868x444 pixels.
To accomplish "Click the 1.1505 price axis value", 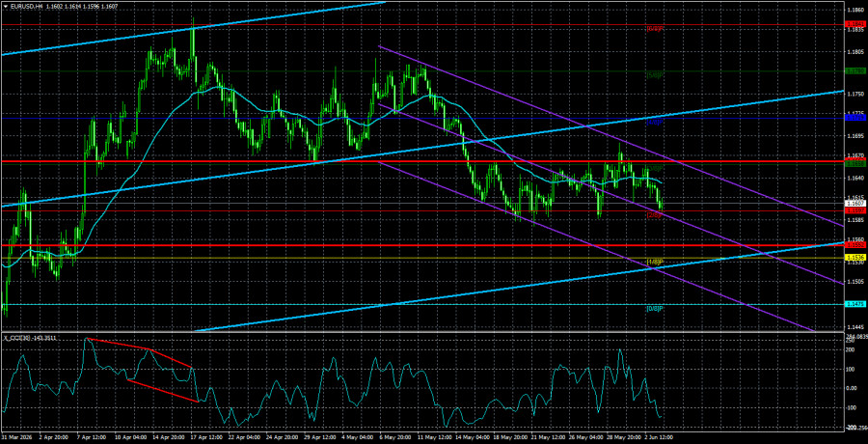I will coord(854,281).
